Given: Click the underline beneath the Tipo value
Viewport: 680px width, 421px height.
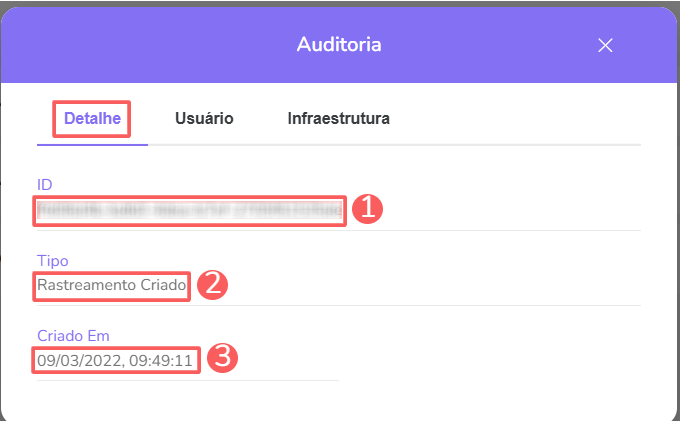Looking at the screenshot, I should tap(338, 305).
